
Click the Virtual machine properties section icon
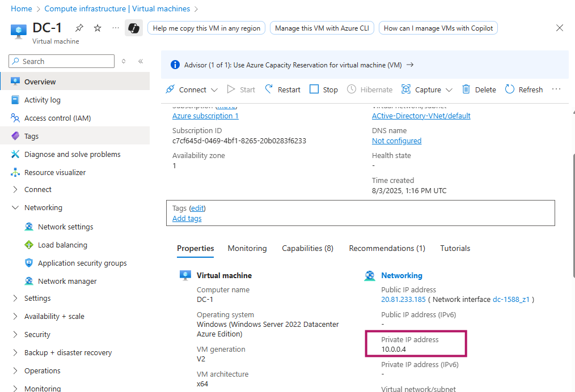coord(185,275)
